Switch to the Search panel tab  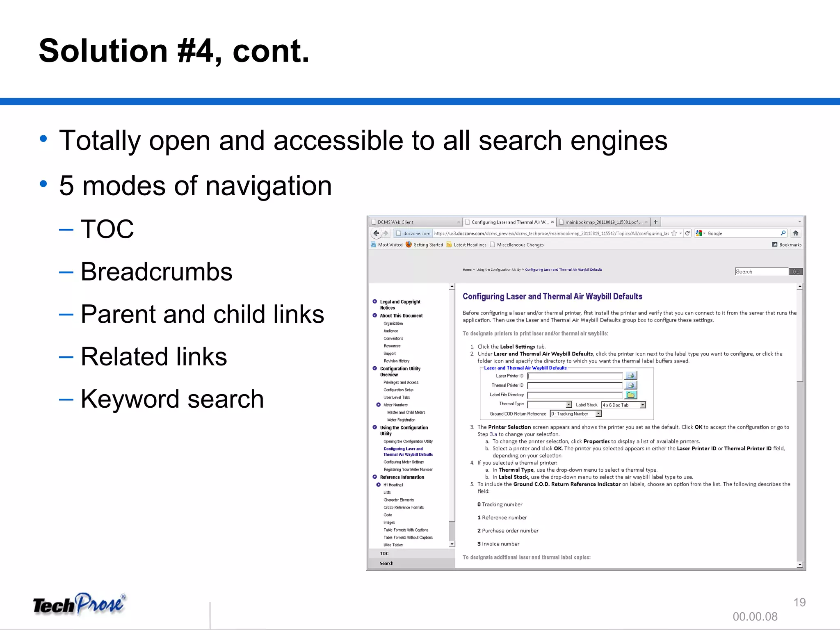pyautogui.click(x=412, y=563)
